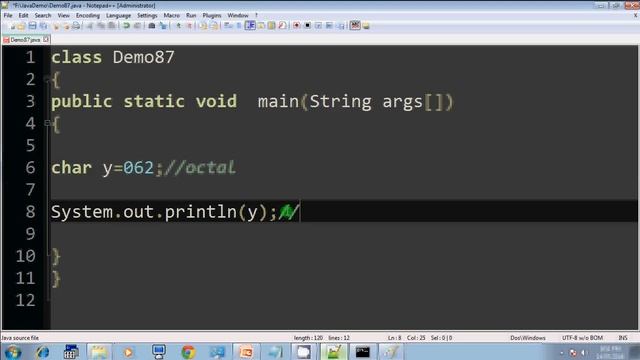This screenshot has height=360, width=640.
Task: Open the Language menu
Action: [118, 16]
